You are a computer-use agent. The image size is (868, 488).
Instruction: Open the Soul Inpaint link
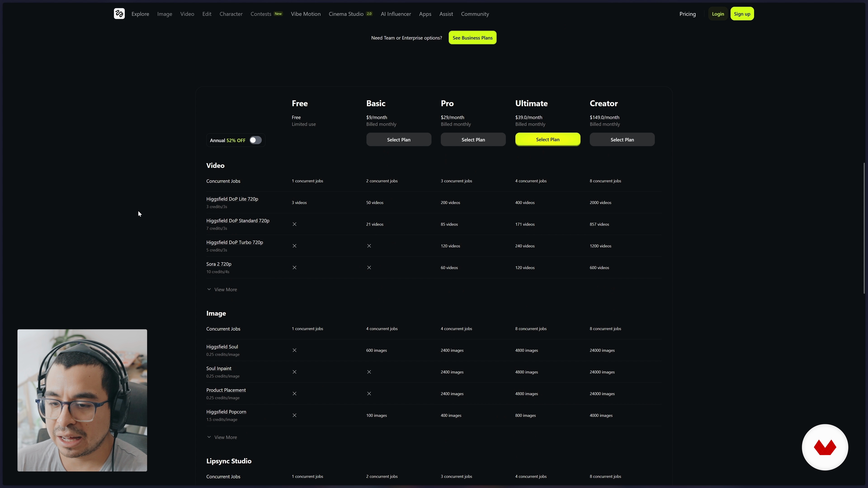point(219,368)
